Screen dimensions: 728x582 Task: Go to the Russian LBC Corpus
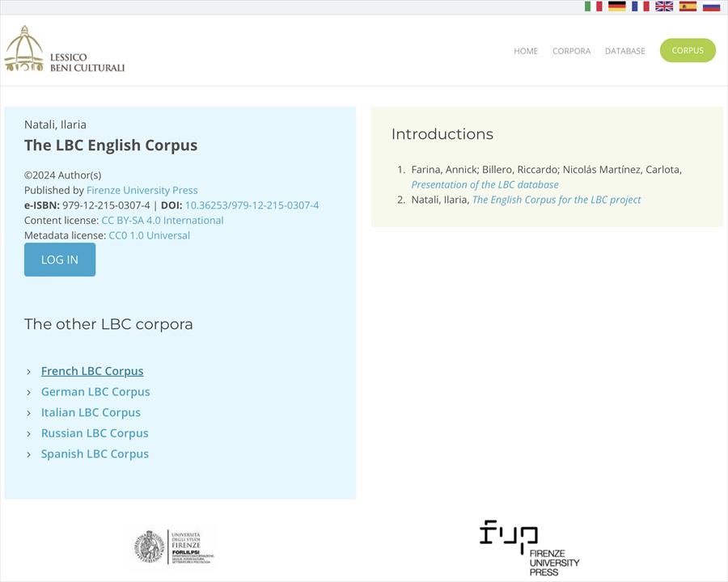[x=95, y=433]
